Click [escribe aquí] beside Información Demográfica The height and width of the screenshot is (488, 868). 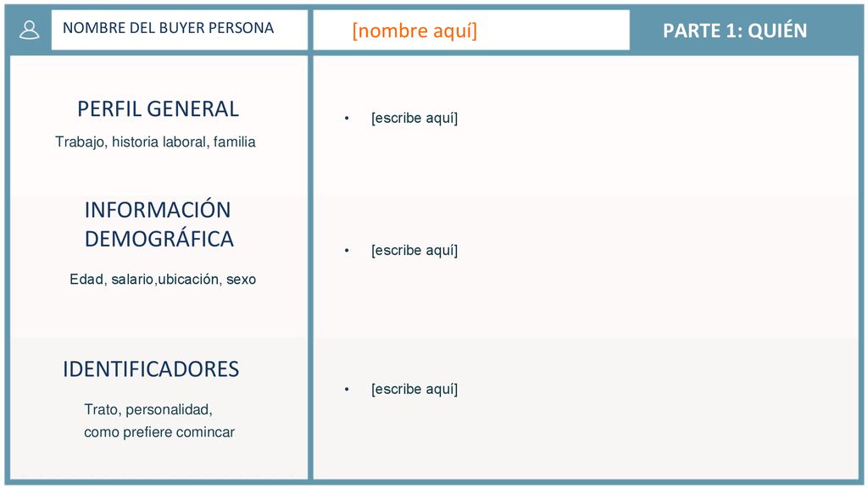click(x=415, y=250)
